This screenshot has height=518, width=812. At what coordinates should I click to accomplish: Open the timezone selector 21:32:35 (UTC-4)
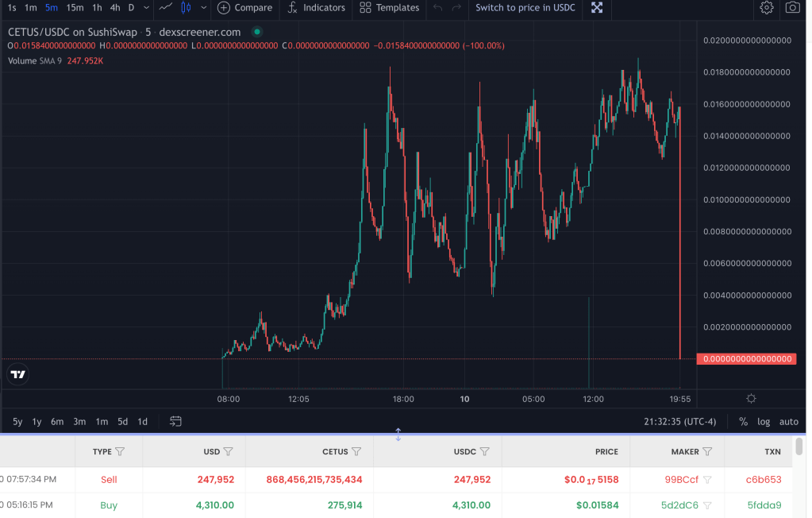[687, 421]
